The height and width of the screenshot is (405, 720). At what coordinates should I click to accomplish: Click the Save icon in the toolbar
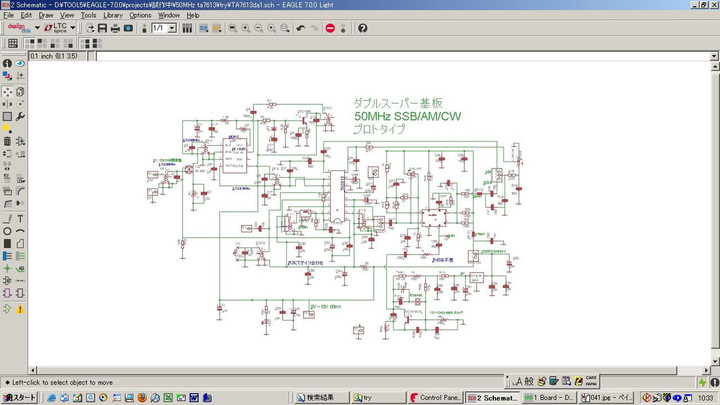click(x=103, y=28)
